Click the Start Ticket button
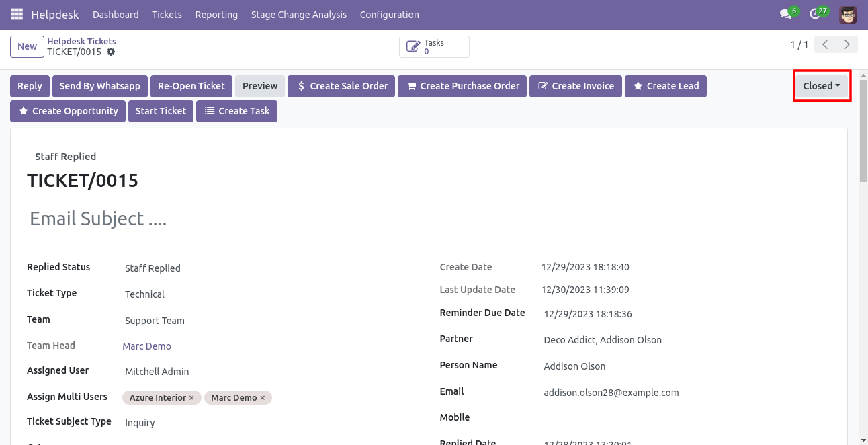Viewport: 868px width, 445px height. 161,111
